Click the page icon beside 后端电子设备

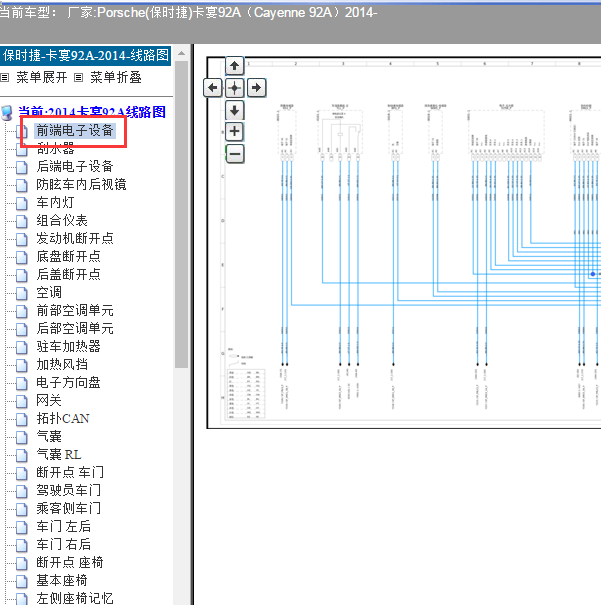(22, 167)
